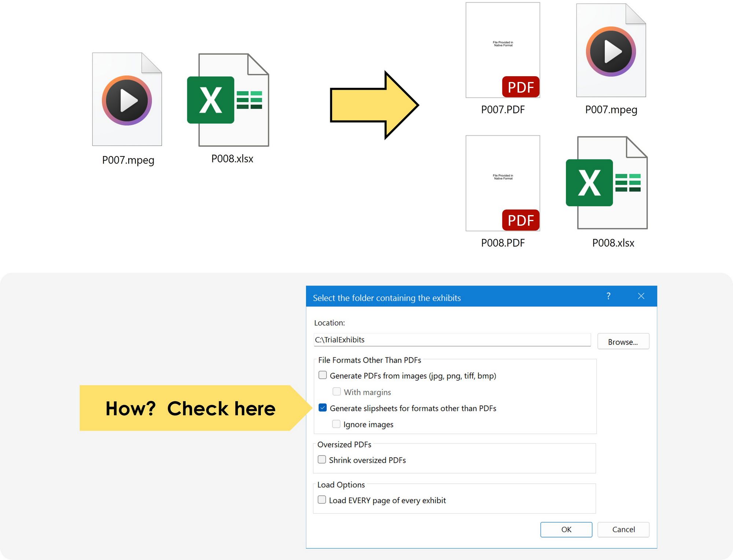Confirm settings with the OK button
733x560 pixels.
pyautogui.click(x=566, y=529)
